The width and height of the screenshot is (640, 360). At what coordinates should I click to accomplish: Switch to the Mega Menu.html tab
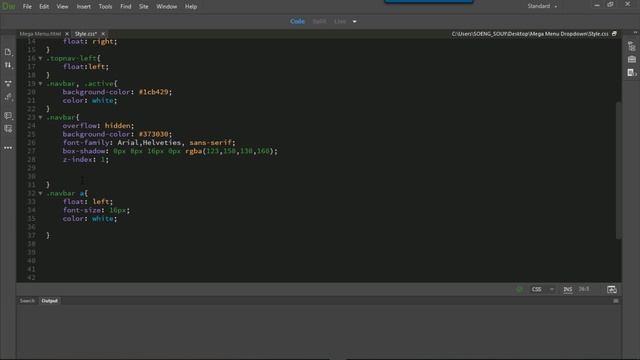(40, 34)
